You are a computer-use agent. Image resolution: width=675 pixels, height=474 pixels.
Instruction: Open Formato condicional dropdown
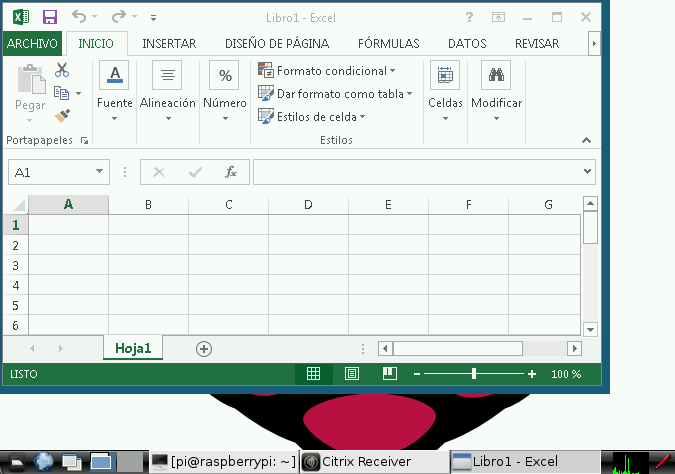click(327, 71)
